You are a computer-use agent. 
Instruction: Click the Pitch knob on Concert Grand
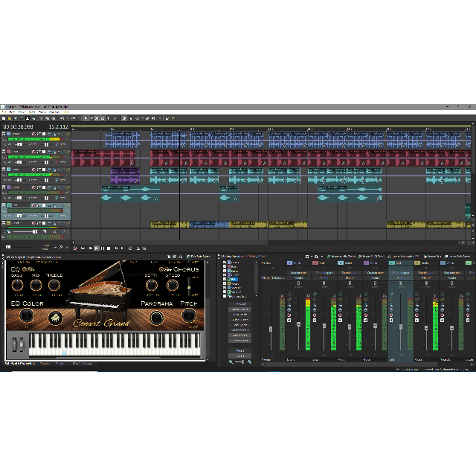point(188,315)
